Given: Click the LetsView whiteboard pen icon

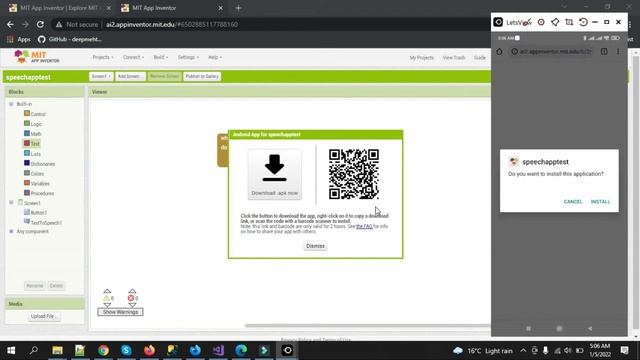Looking at the screenshot, I should 528,21.
